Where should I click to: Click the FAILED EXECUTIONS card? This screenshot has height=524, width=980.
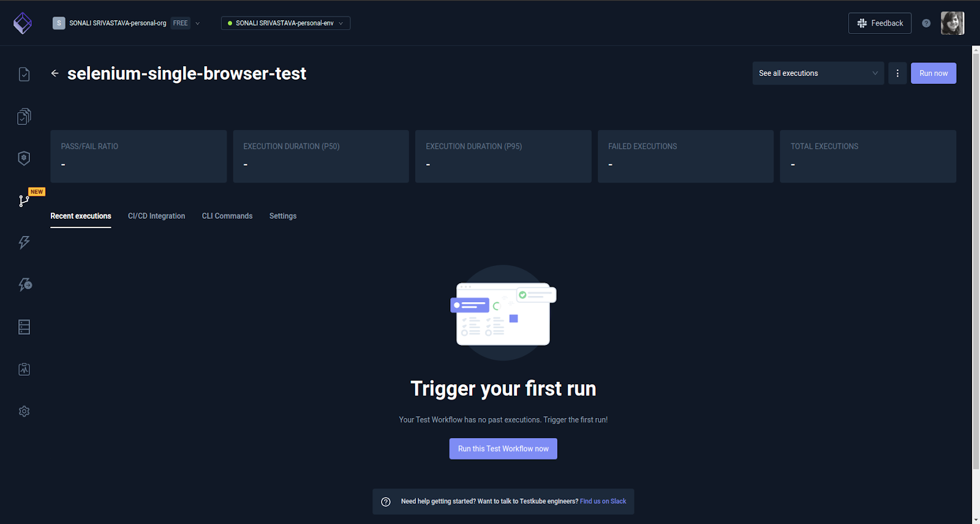tap(685, 156)
